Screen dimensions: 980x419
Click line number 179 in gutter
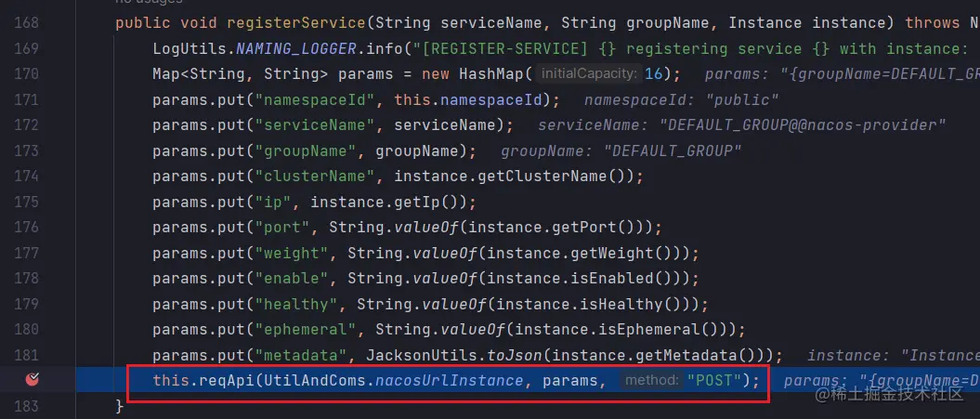(x=26, y=304)
